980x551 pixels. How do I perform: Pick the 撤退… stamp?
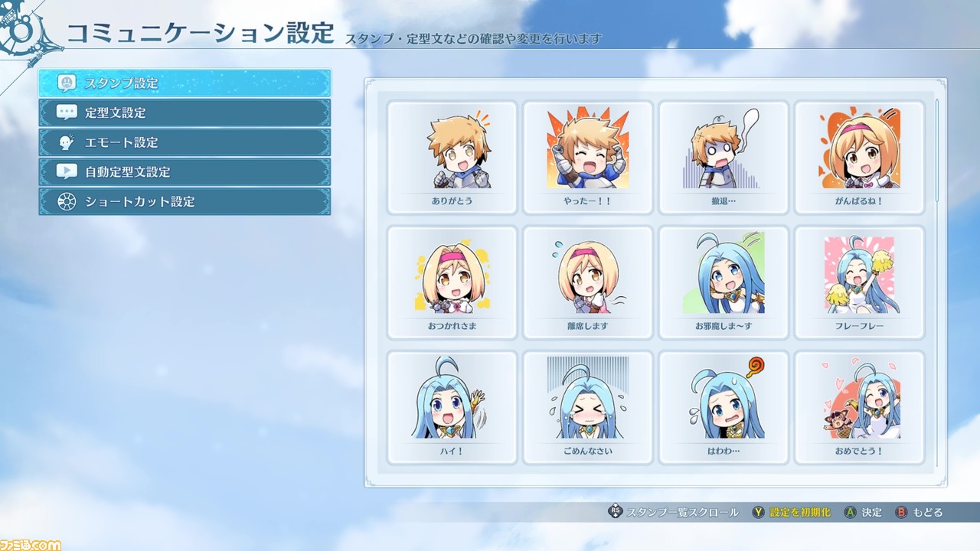(724, 158)
